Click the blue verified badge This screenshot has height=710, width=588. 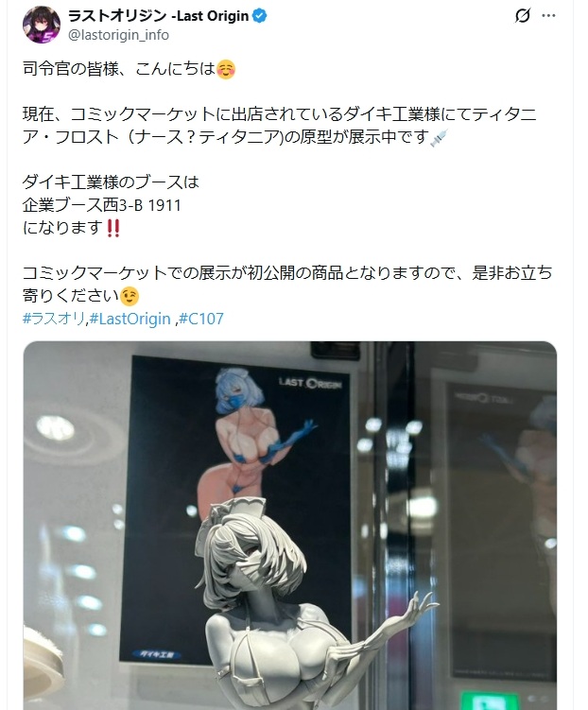point(259,16)
